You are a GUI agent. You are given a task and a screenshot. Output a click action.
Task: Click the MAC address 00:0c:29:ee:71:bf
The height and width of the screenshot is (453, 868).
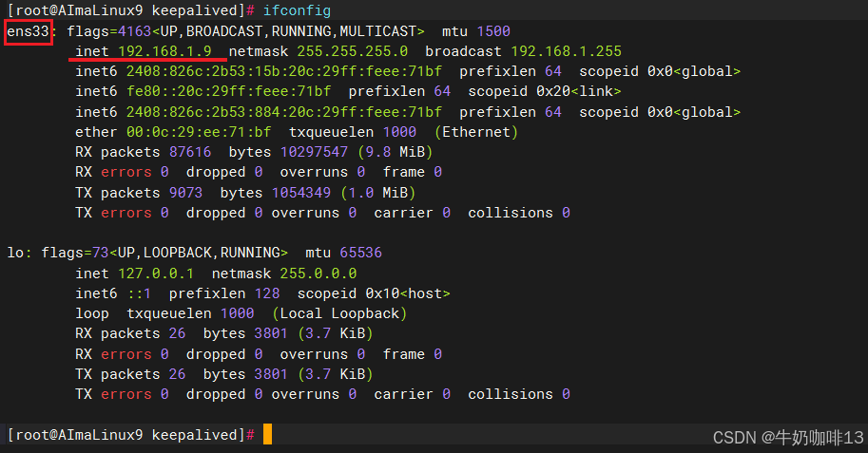coord(199,132)
